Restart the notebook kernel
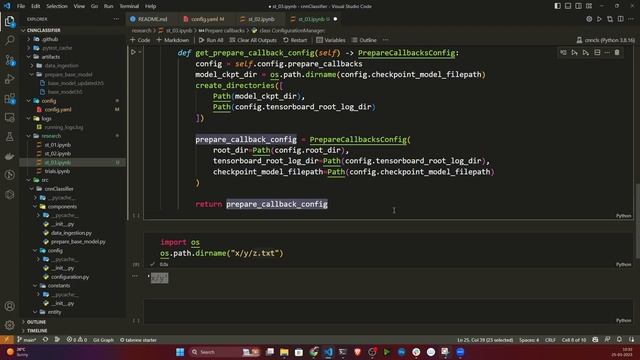The width and height of the screenshot is (640, 360). [x=295, y=40]
